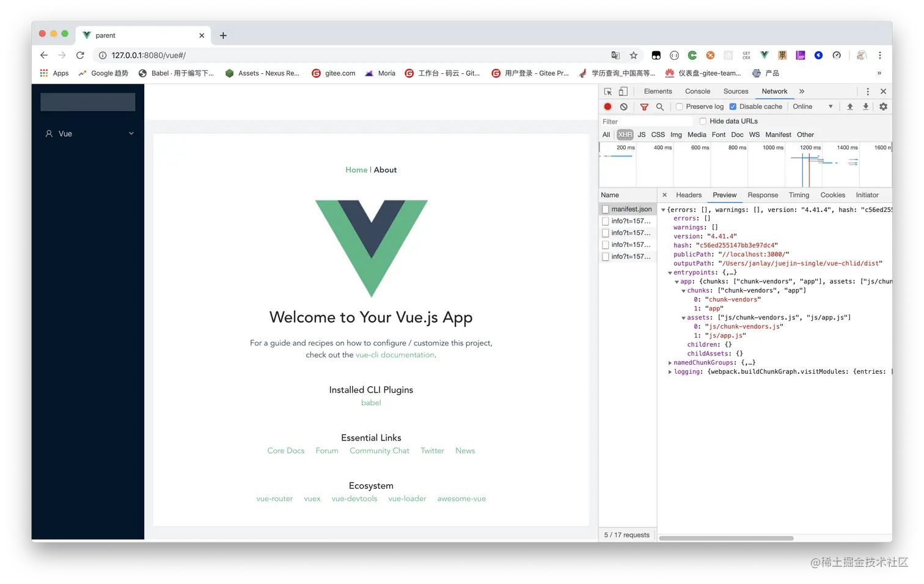Click the translate page icon
Image resolution: width=924 pixels, height=584 pixels.
pos(615,56)
